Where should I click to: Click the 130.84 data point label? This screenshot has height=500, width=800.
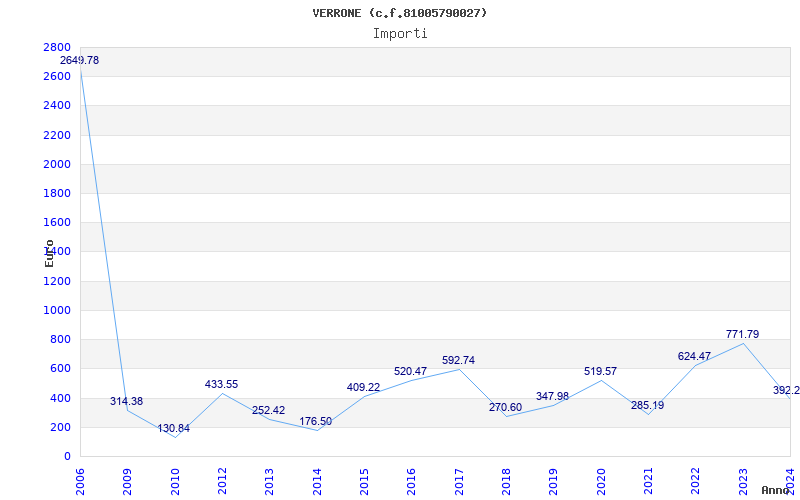click(x=173, y=429)
